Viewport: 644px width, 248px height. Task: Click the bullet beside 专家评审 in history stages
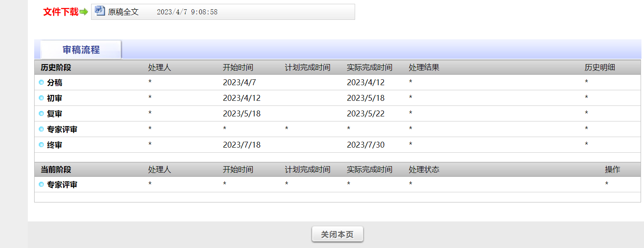pos(41,129)
